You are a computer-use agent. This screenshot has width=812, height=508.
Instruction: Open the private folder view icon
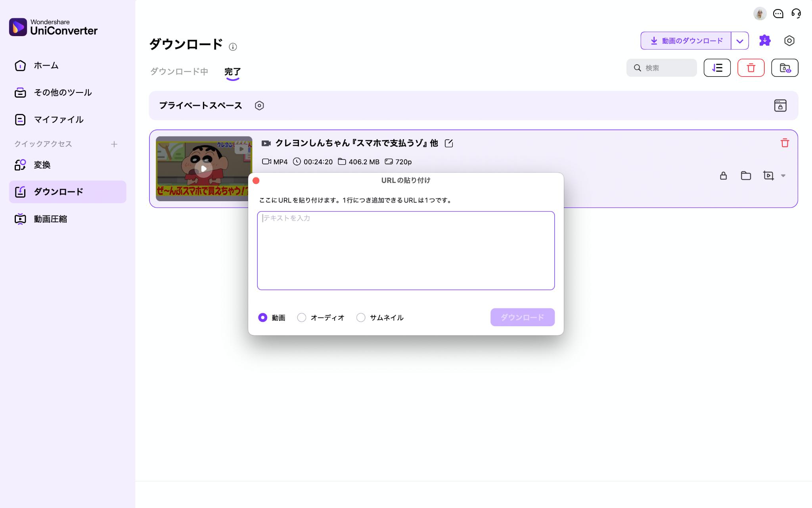785,68
